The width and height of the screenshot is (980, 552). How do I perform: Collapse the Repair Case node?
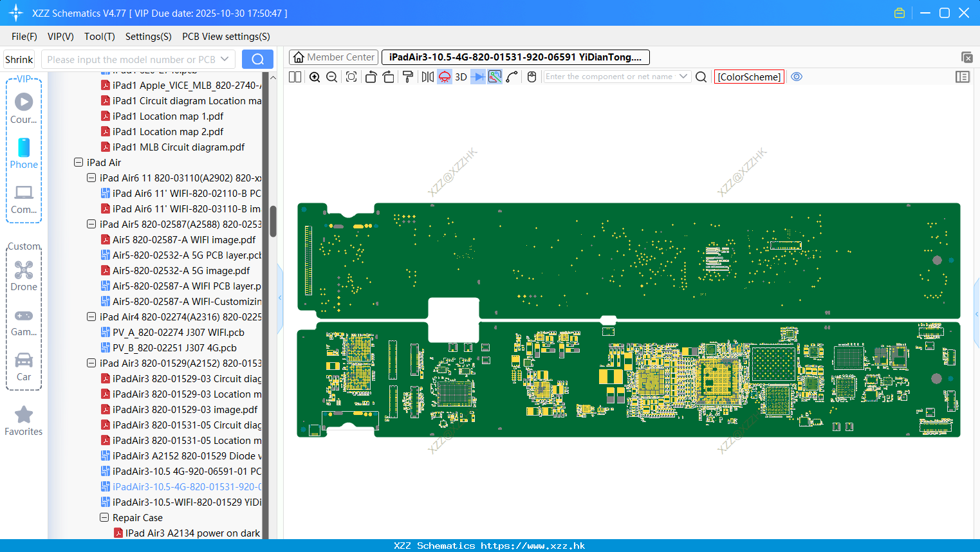point(104,518)
